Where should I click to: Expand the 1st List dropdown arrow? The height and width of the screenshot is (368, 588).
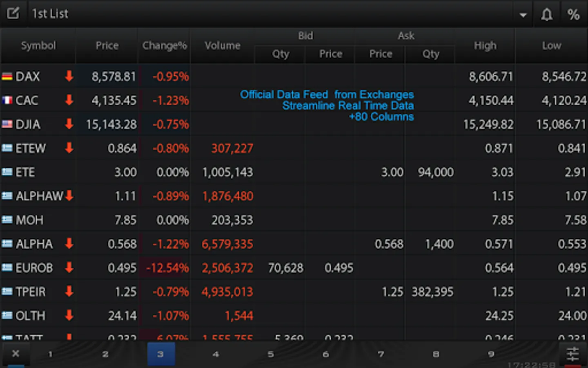click(523, 15)
